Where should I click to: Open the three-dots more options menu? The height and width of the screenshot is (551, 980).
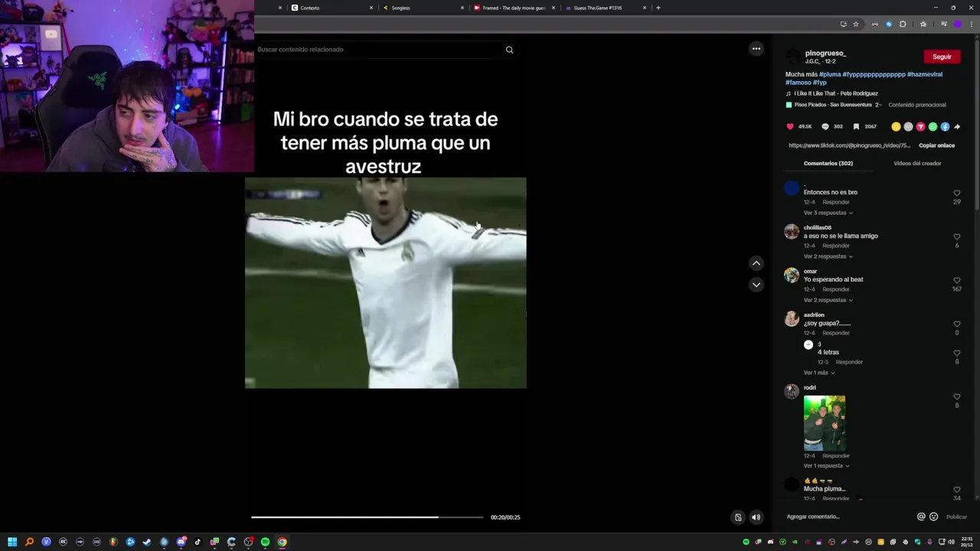click(756, 49)
